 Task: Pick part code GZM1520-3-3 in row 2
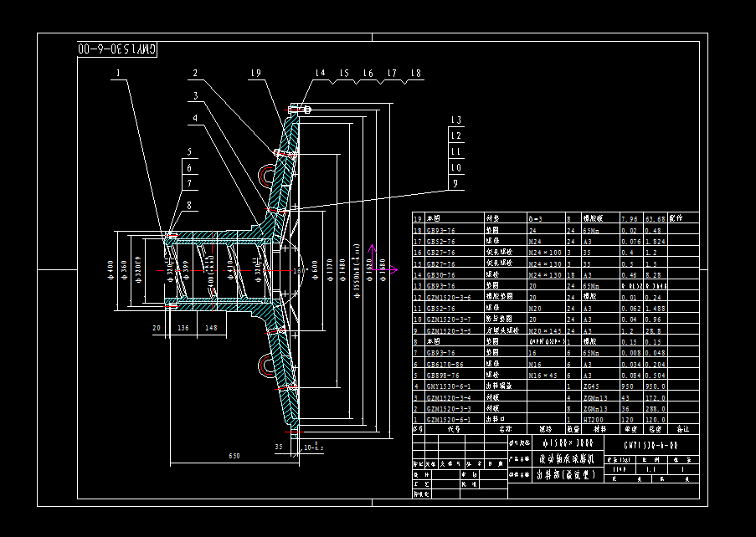click(449, 409)
